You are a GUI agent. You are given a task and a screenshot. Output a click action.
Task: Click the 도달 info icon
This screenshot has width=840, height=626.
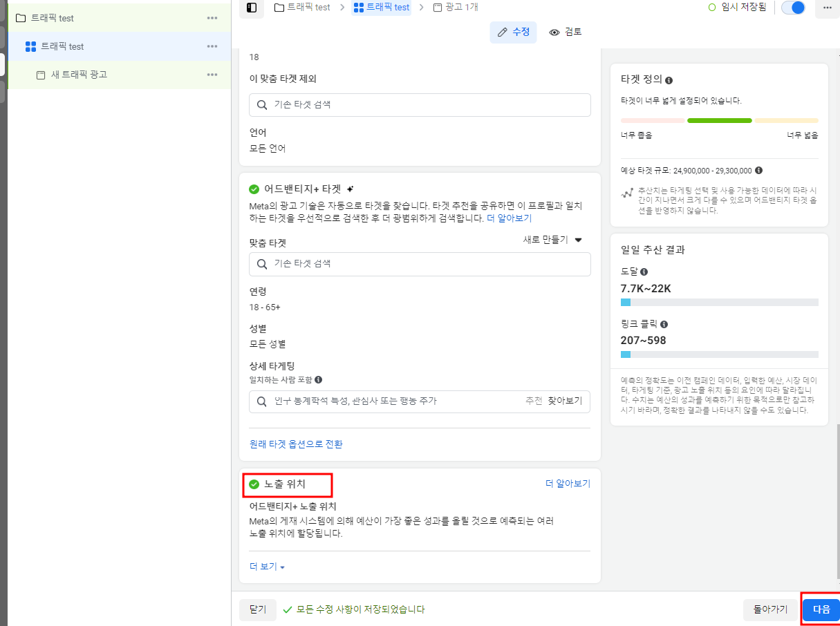644,271
